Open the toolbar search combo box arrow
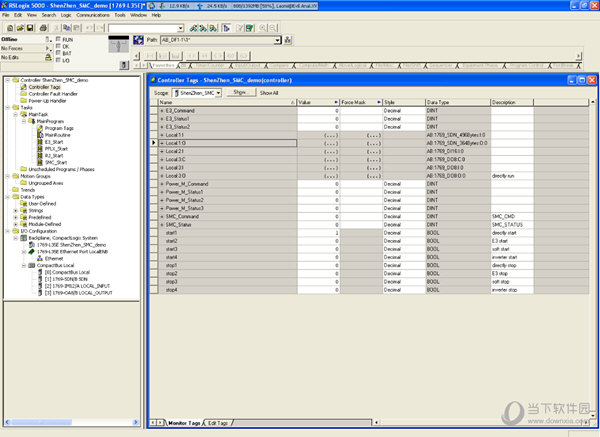The height and width of the screenshot is (437, 600). click(181, 28)
